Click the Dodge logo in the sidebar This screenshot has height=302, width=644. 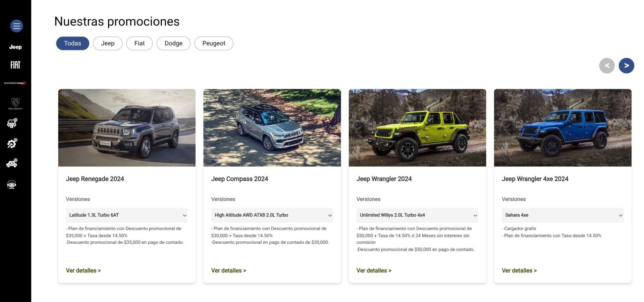point(15,83)
